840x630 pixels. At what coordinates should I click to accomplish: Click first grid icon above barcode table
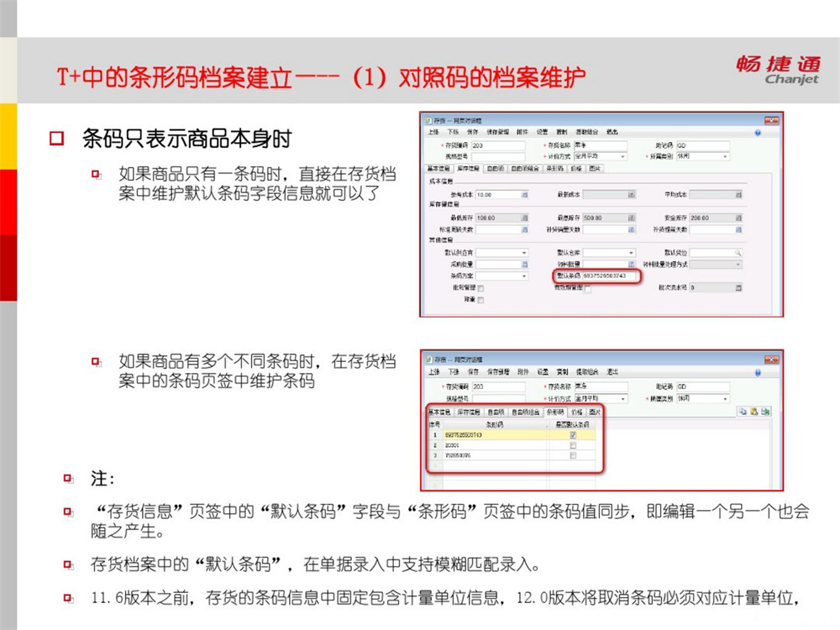743,412
